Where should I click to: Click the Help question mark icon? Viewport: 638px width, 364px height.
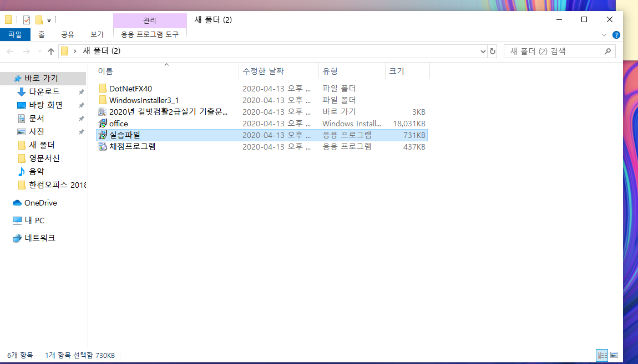click(x=616, y=34)
